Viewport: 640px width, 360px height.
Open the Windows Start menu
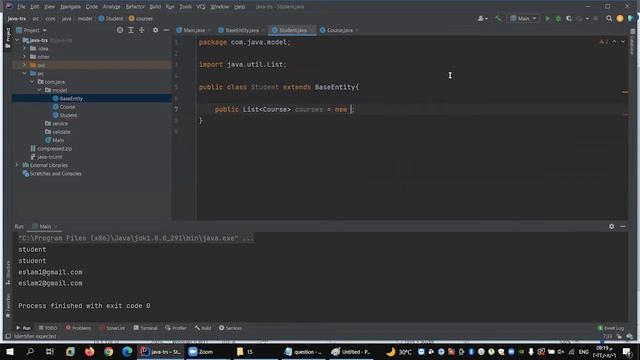pos(10,351)
